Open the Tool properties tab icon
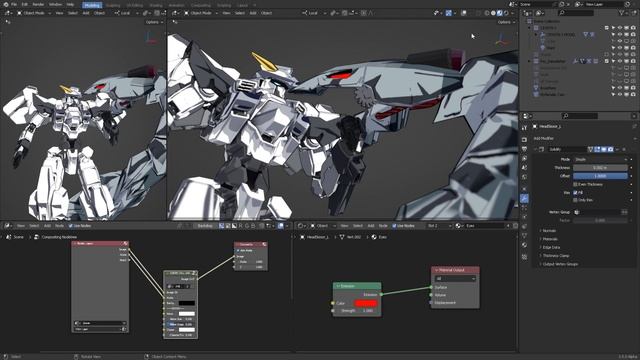This screenshot has height=360, width=640. tap(524, 127)
